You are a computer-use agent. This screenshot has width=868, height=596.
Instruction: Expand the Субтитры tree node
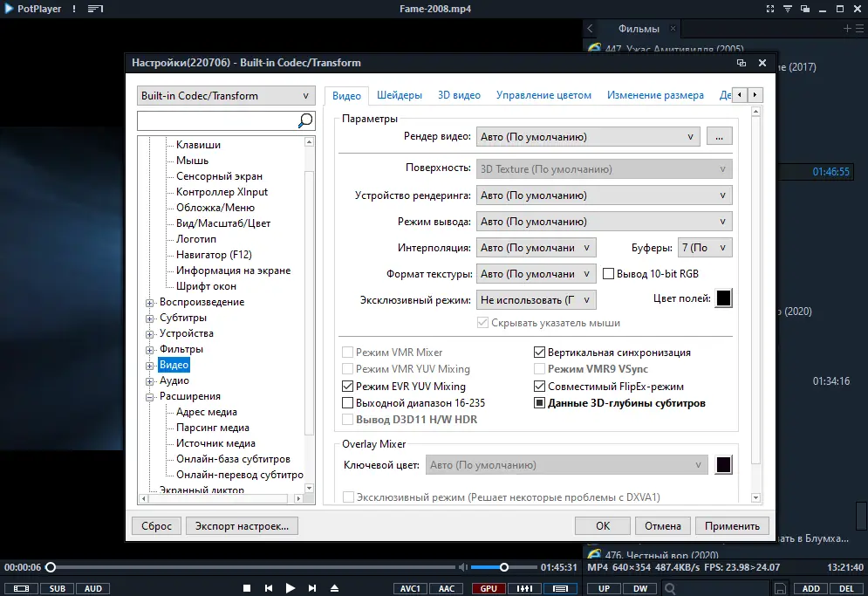pyautogui.click(x=149, y=319)
